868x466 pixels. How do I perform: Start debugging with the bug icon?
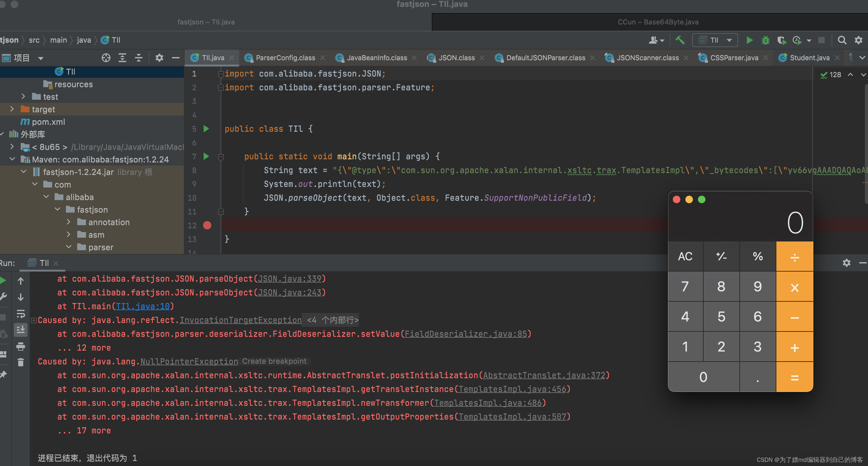pyautogui.click(x=765, y=40)
